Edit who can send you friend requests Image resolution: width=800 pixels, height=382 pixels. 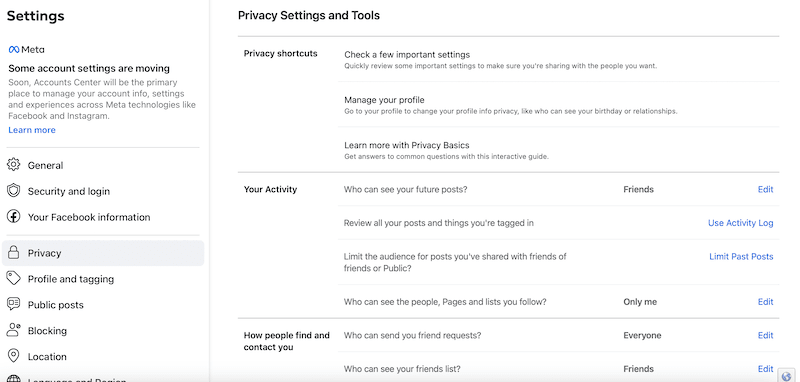(765, 336)
